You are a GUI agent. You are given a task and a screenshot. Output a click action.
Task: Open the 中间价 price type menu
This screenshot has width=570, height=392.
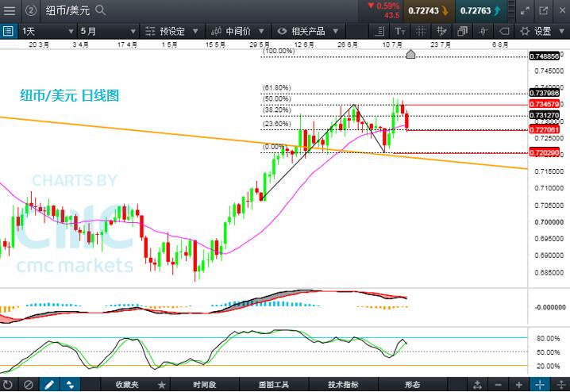[x=237, y=31]
